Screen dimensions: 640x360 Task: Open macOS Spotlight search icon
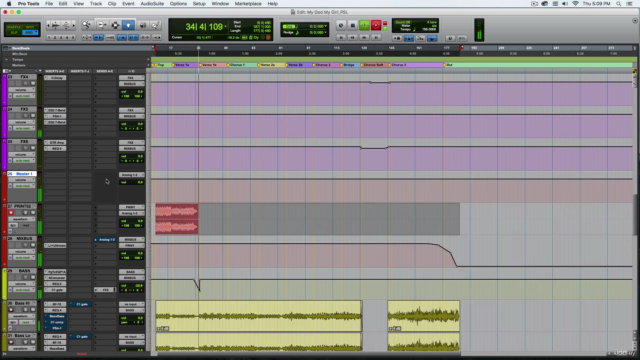pyautogui.click(x=619, y=4)
